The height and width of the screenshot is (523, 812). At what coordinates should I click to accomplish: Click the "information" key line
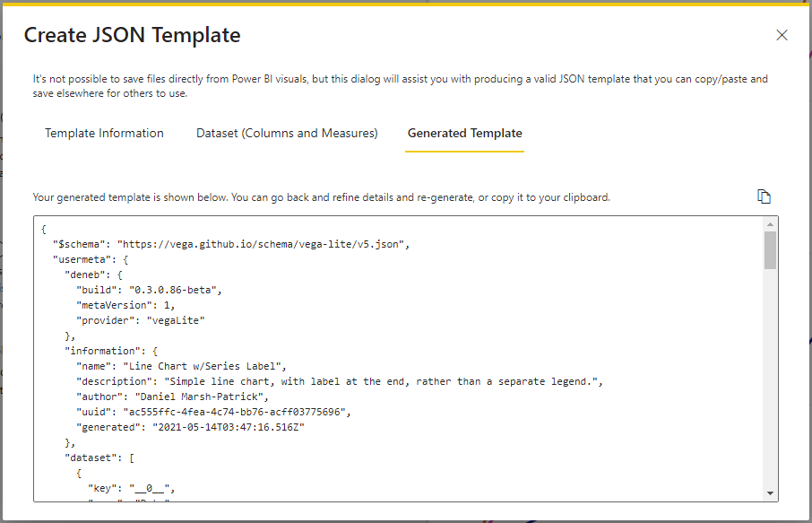pos(111,351)
